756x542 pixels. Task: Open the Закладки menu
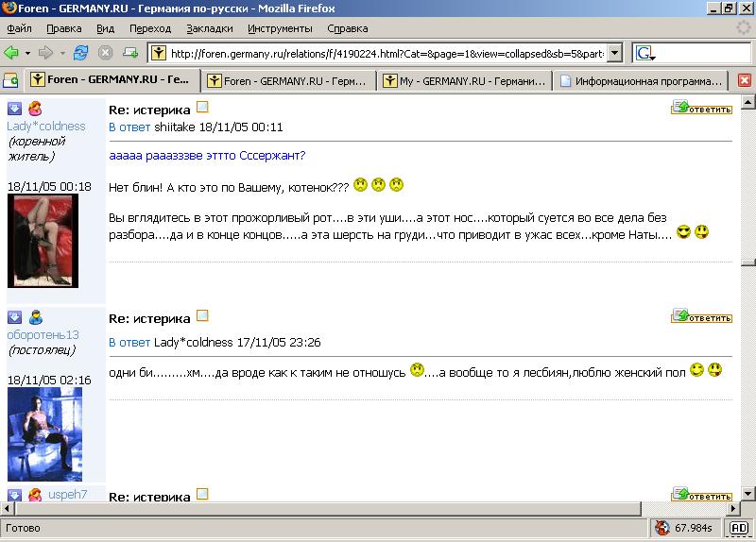click(x=210, y=28)
